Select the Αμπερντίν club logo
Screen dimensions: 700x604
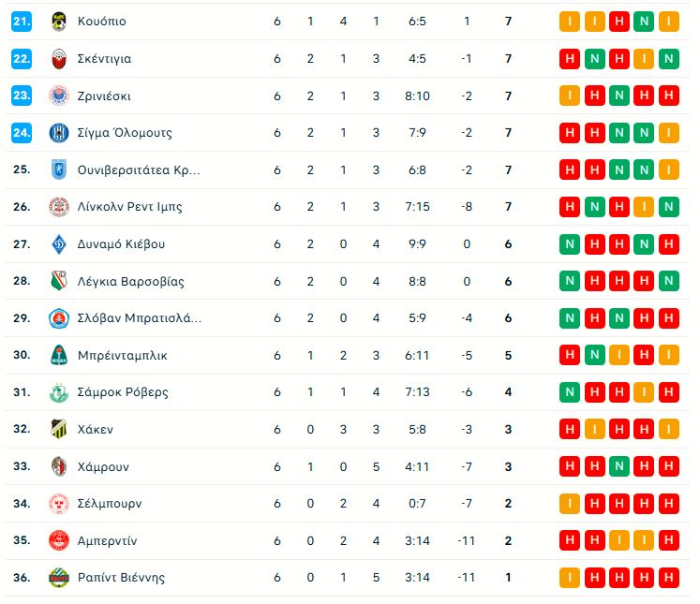pos(59,540)
